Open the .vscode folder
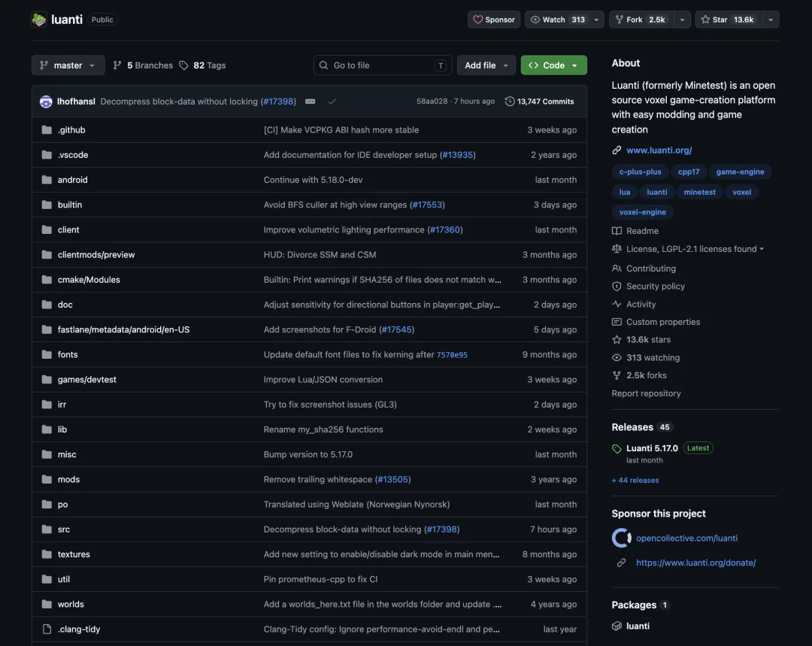Image resolution: width=812 pixels, height=646 pixels. 73,155
